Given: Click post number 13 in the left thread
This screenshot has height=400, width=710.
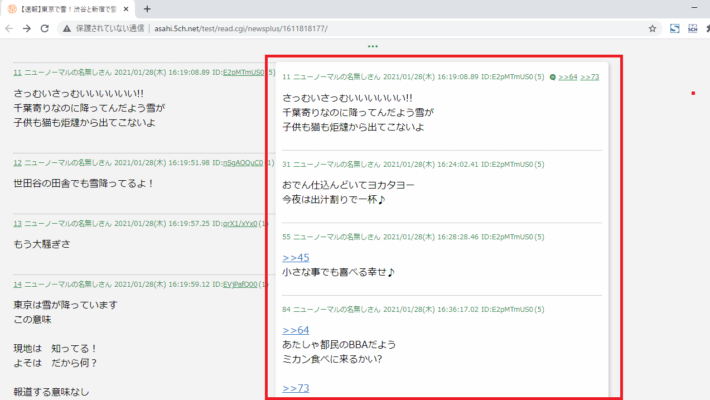Looking at the screenshot, I should (x=17, y=223).
